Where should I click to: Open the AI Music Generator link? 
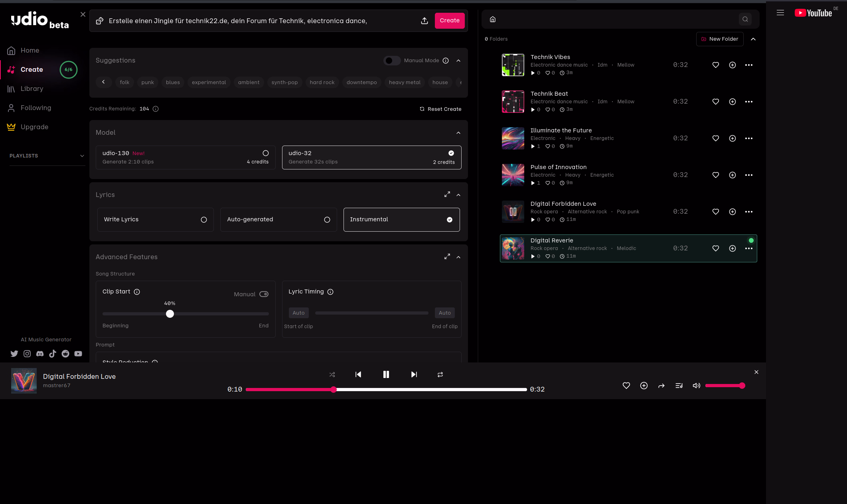point(46,340)
